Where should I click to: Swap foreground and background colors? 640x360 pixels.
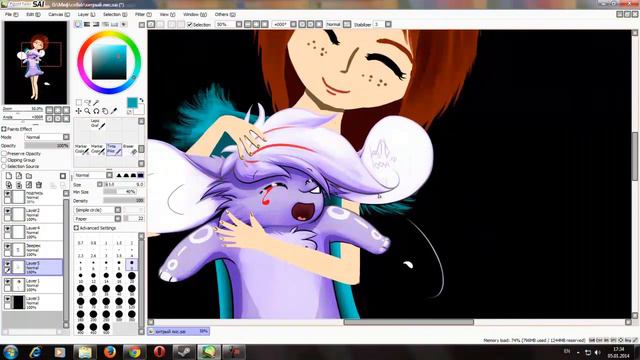click(142, 100)
